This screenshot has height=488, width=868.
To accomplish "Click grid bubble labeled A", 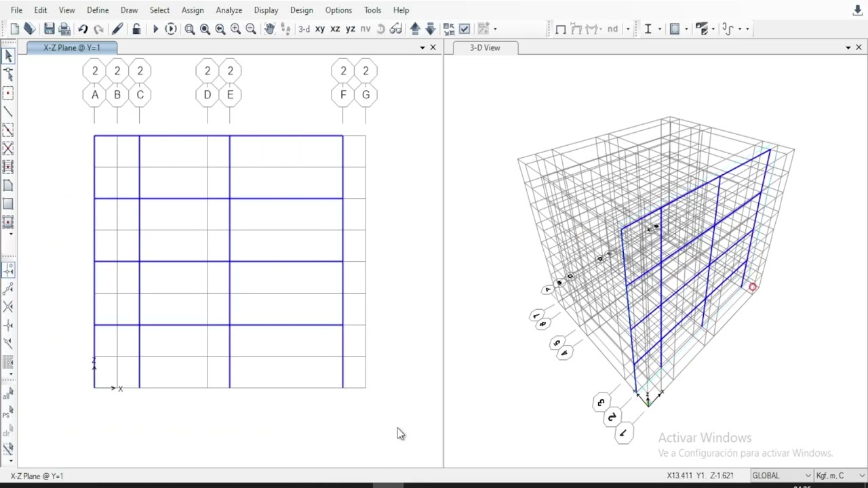I will pyautogui.click(x=95, y=95).
